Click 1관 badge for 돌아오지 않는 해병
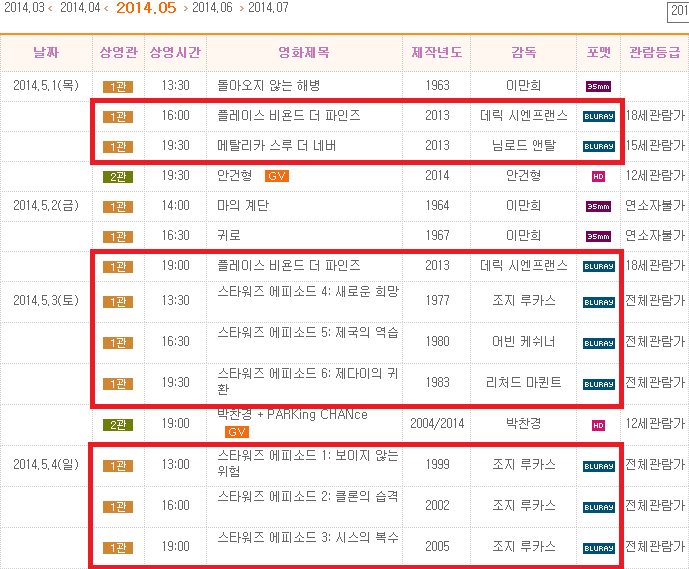Screen dimensions: 689x569 [118, 87]
